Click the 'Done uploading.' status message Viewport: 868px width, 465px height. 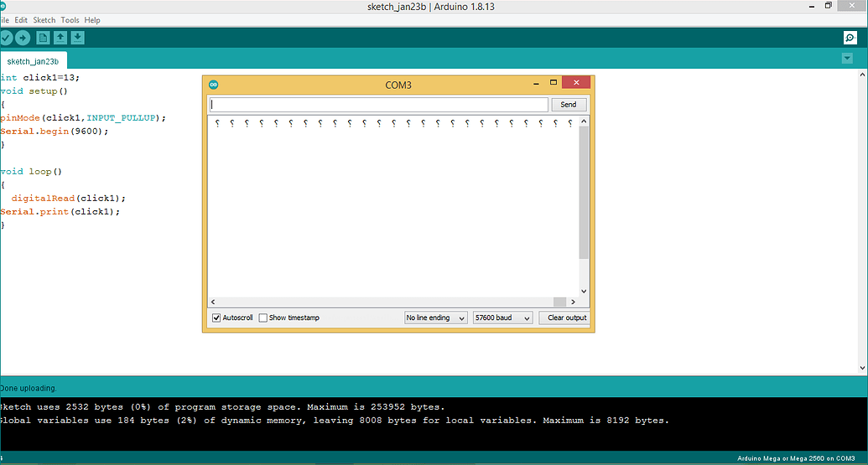tap(29, 388)
